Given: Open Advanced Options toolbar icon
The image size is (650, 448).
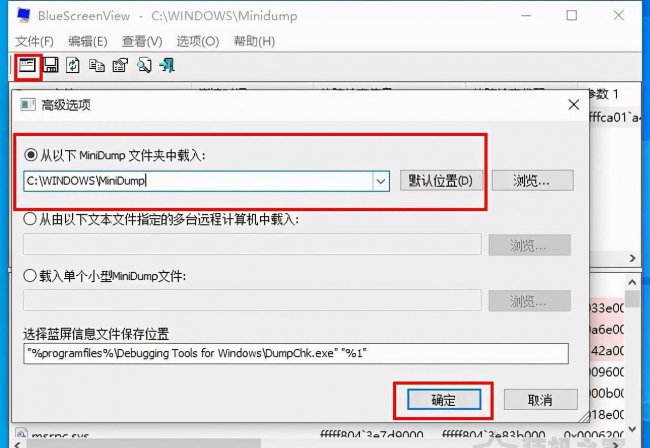Looking at the screenshot, I should click(x=27, y=65).
